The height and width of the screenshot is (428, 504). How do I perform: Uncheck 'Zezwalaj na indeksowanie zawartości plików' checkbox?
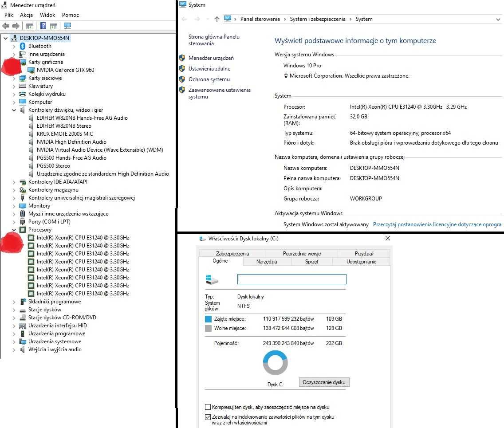click(208, 417)
